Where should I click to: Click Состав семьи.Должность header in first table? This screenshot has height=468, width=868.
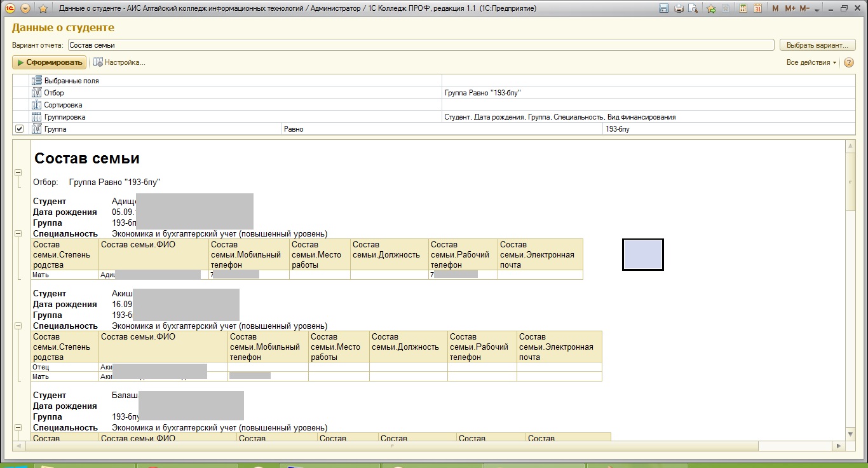point(390,254)
